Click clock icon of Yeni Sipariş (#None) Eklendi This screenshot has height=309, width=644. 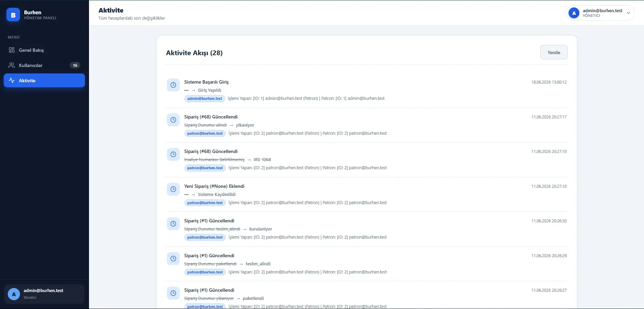(x=173, y=189)
